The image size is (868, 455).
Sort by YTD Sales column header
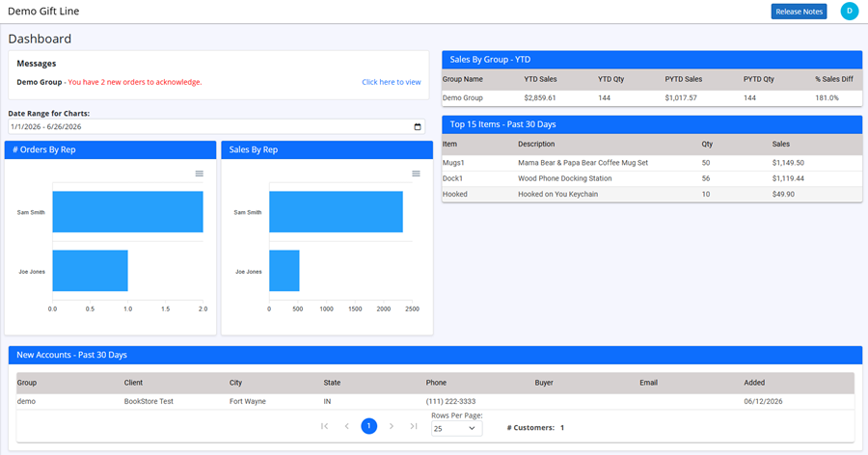(540, 79)
